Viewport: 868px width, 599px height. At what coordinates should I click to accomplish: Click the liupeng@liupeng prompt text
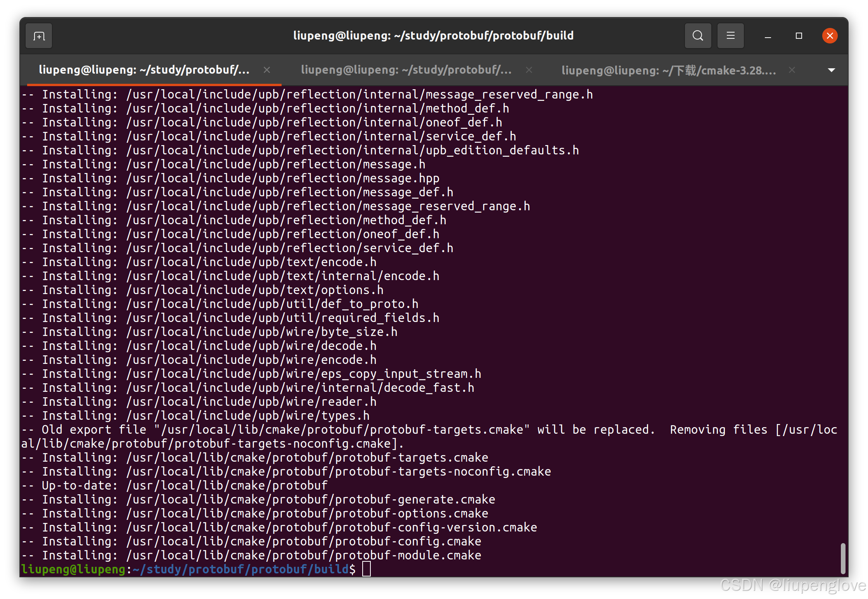click(x=73, y=569)
